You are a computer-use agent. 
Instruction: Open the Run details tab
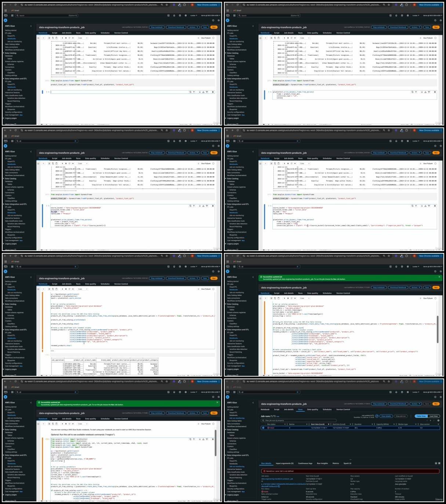(x=266, y=463)
